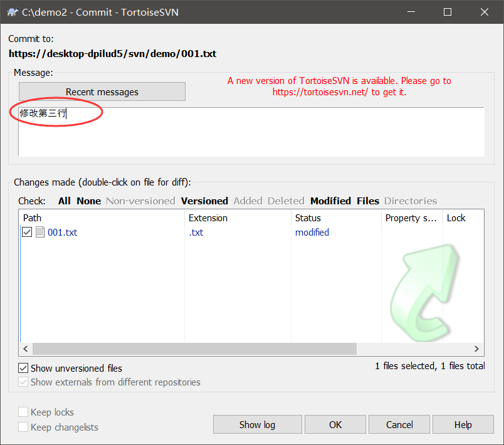The width and height of the screenshot is (504, 445).
Task: Click the modified status cell
Action: click(x=312, y=232)
